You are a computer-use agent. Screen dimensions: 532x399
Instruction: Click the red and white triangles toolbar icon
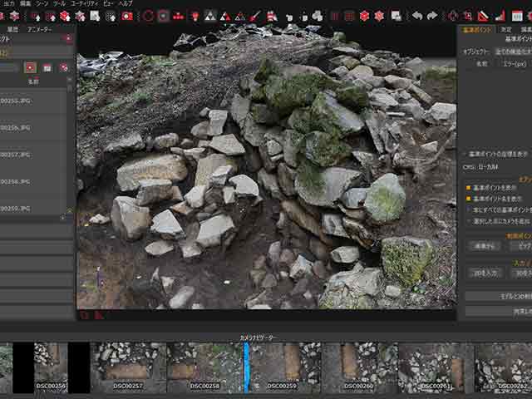point(225,16)
